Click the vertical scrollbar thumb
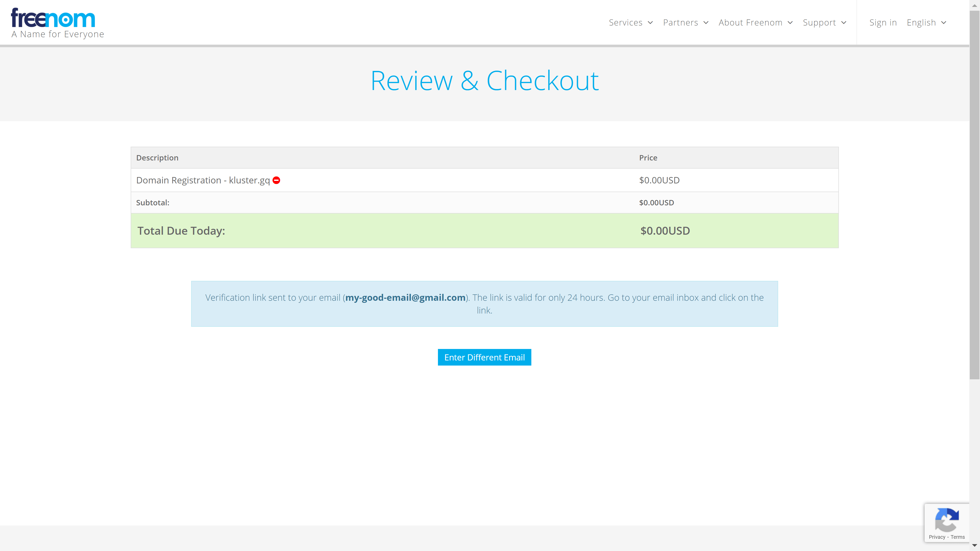The width and height of the screenshot is (980, 551). (x=974, y=195)
